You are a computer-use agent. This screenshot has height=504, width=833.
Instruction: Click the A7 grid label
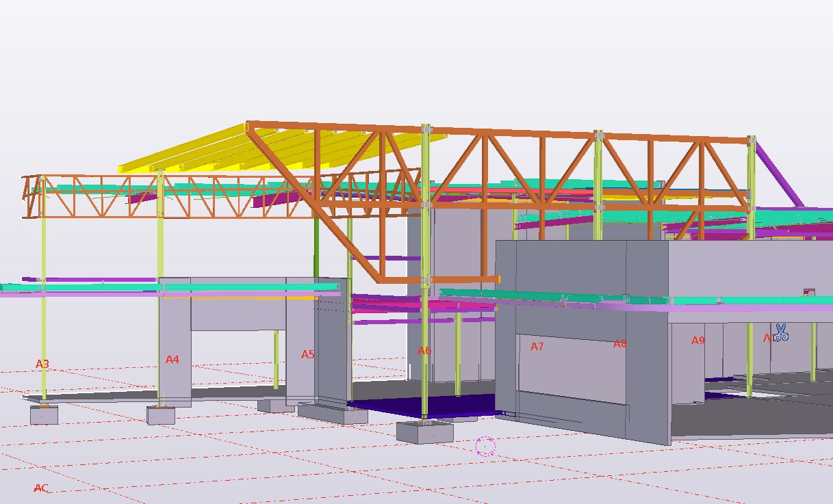pyautogui.click(x=537, y=347)
